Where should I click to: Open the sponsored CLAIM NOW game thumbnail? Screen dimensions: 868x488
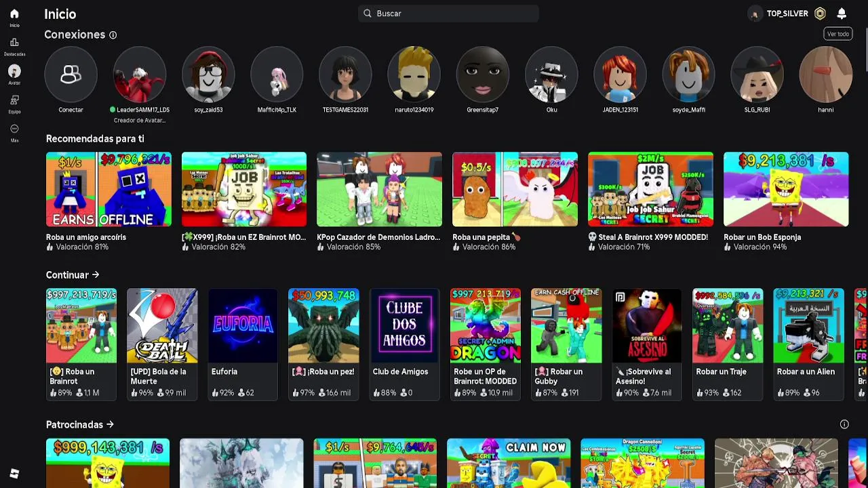[x=509, y=463]
